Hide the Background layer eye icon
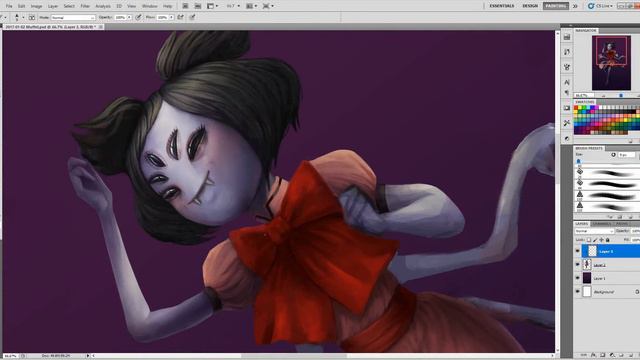 pyautogui.click(x=578, y=292)
